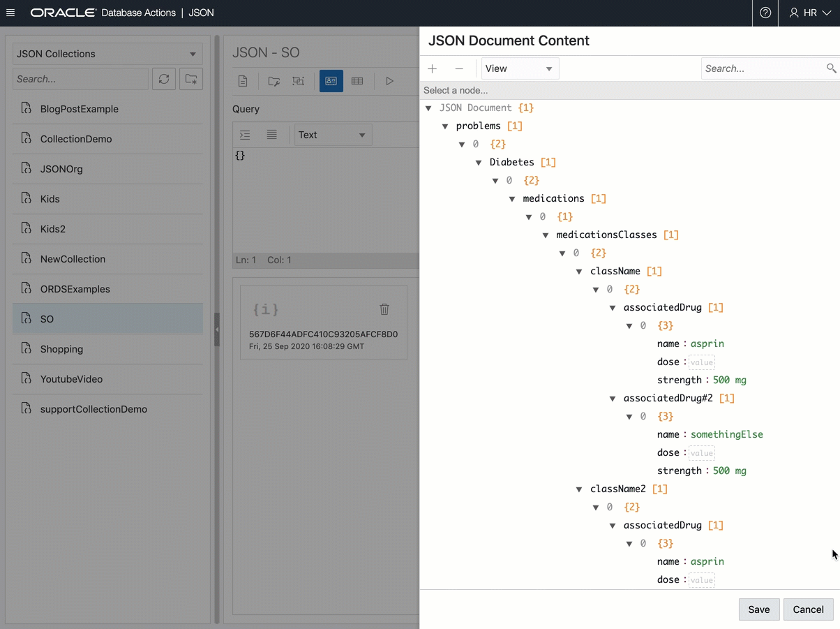Click the collections Search field
This screenshot has height=629, width=840.
80,79
